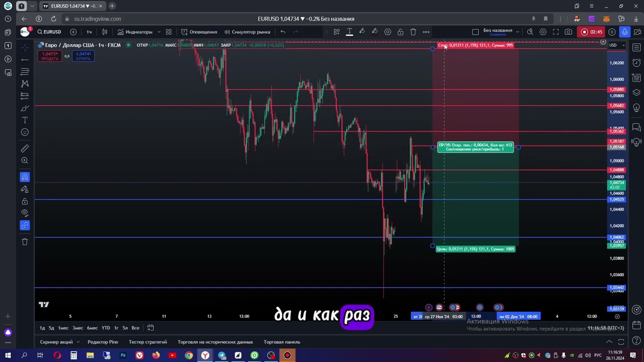
Task: Switch the chart to fullscreen mode
Action: (x=555, y=32)
